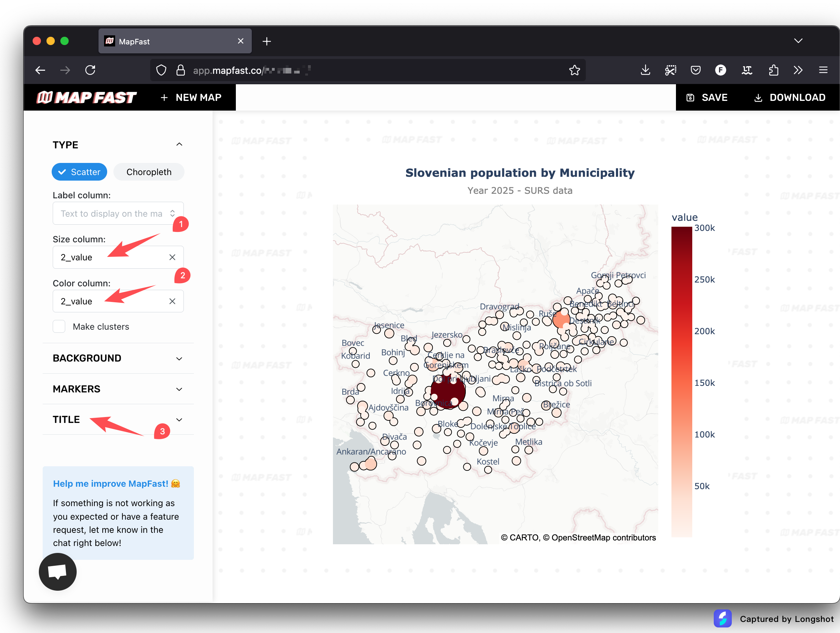Click the map title Slovenian population
Image resolution: width=840 pixels, height=633 pixels.
tap(520, 173)
